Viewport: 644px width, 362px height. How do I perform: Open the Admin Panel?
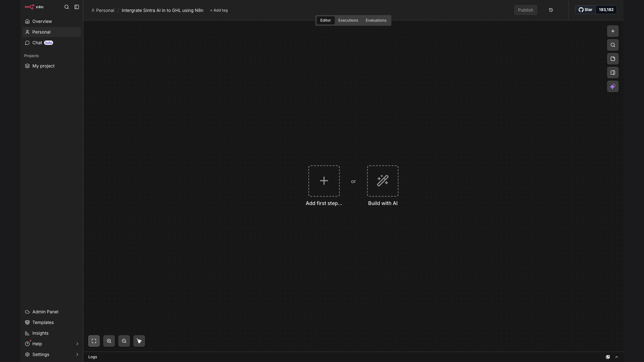pyautogui.click(x=52, y=312)
